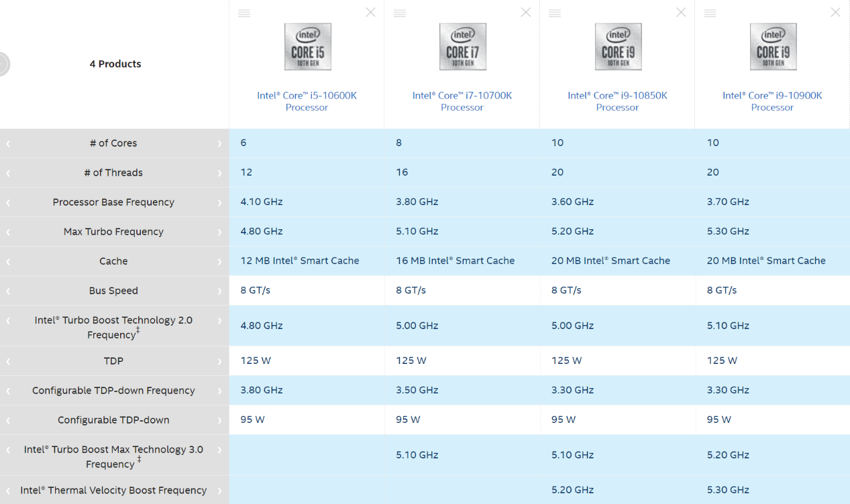Screen dimensions: 850x504
Task: Click the right chevron on # of Cores row
Action: (x=219, y=143)
